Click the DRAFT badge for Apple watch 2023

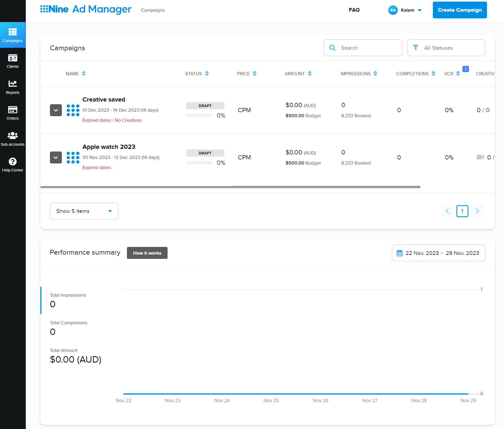point(205,153)
